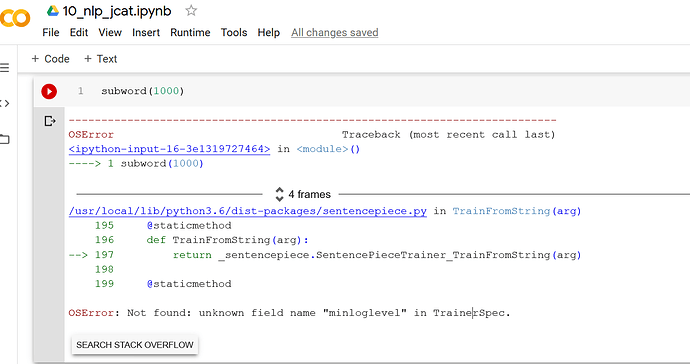Screen dimensions: 690x364
Task: Add a new Code cell
Action: [x=51, y=59]
